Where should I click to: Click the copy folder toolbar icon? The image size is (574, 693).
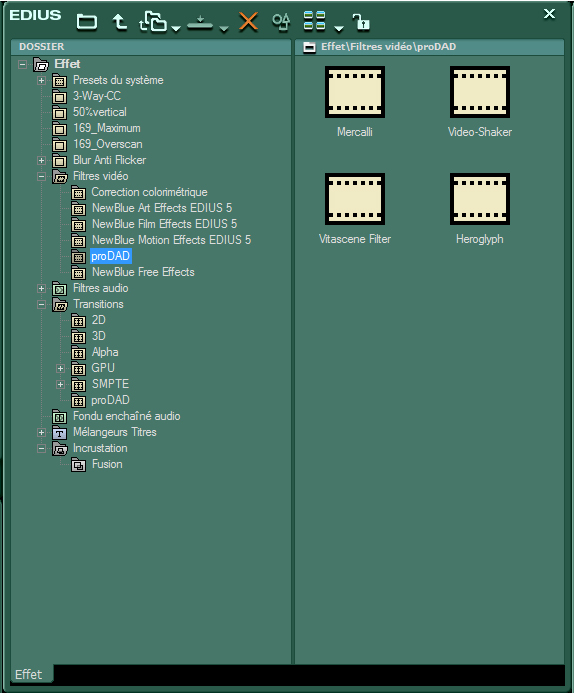pos(153,22)
